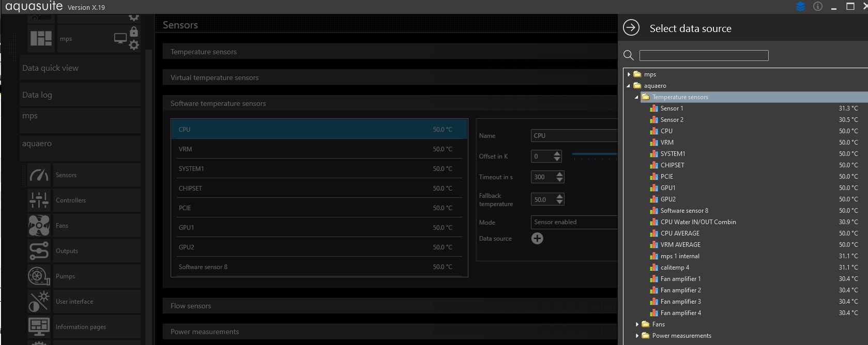Click the Fans folder icon in tree
868x345 pixels.
[646, 324]
